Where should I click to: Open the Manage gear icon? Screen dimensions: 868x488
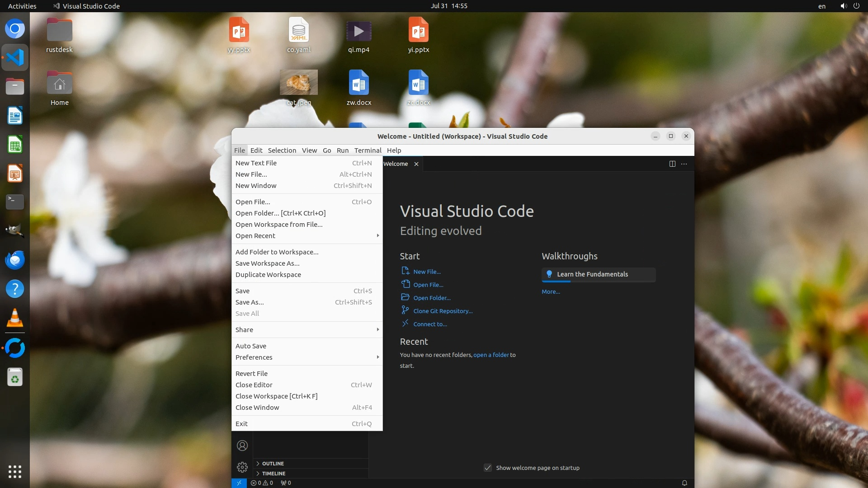coord(242,467)
